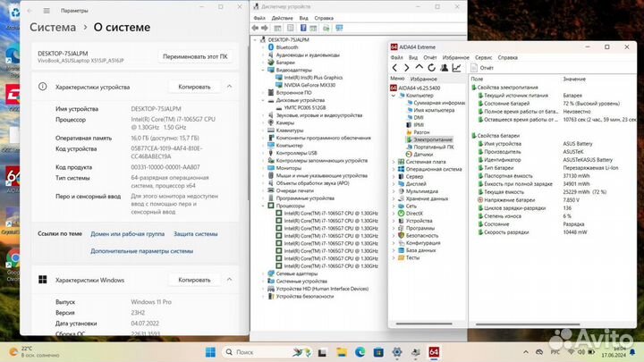Click Система breadcrumb in Параметры
Image resolution: width=644 pixels, height=362 pixels.
coord(53,27)
